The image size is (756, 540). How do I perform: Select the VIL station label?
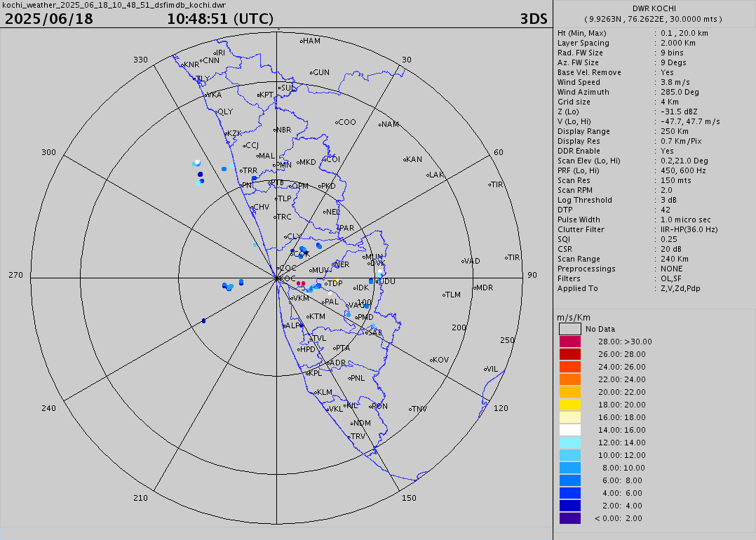492,370
